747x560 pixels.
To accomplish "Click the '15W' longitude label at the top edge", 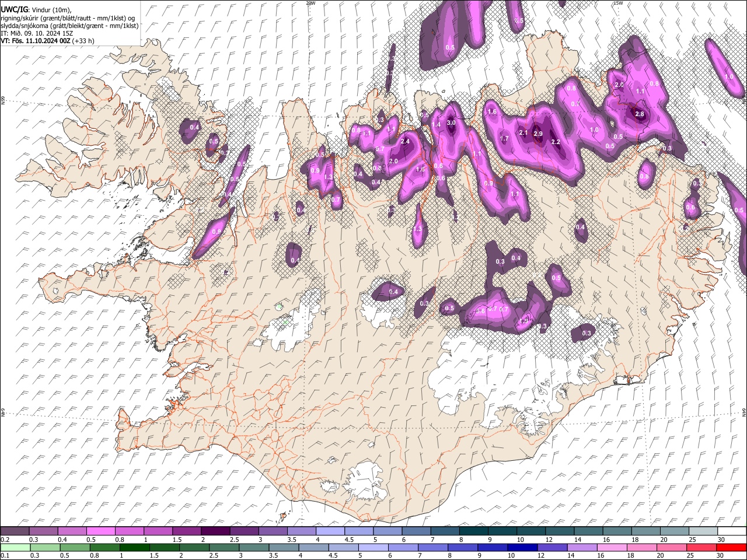I will coord(618,3).
